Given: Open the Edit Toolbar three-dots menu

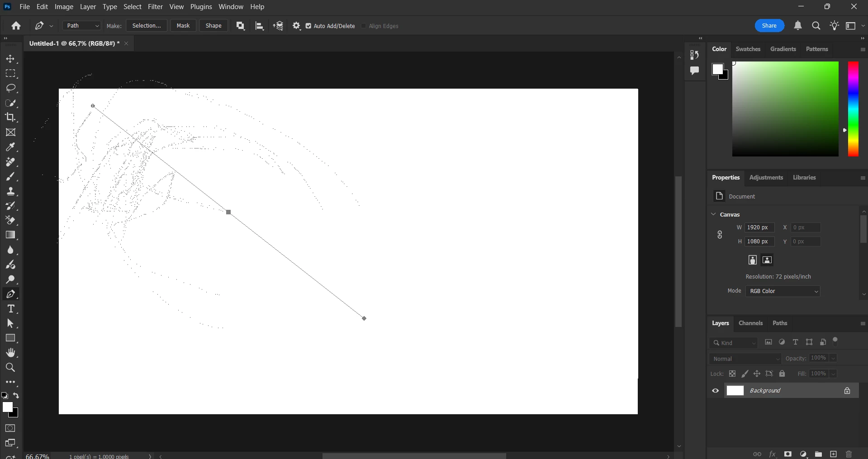Looking at the screenshot, I should point(10,382).
